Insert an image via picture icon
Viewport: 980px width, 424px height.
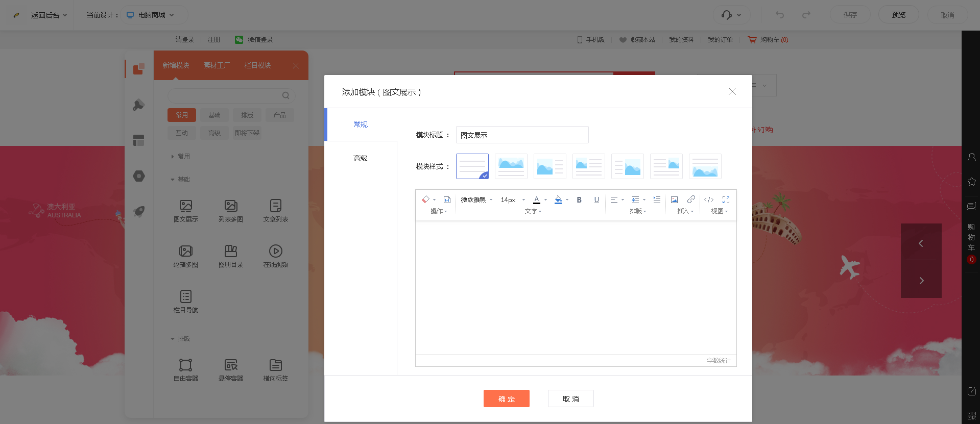pos(674,199)
